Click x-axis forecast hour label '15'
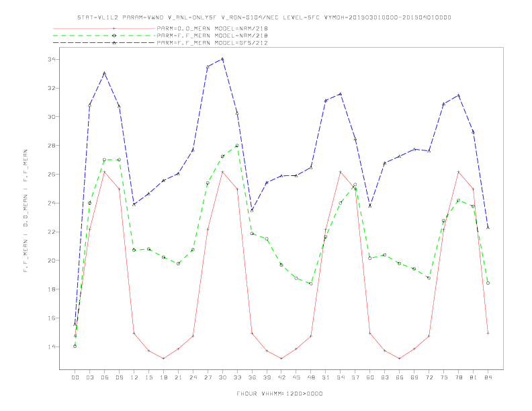 [x=148, y=377]
